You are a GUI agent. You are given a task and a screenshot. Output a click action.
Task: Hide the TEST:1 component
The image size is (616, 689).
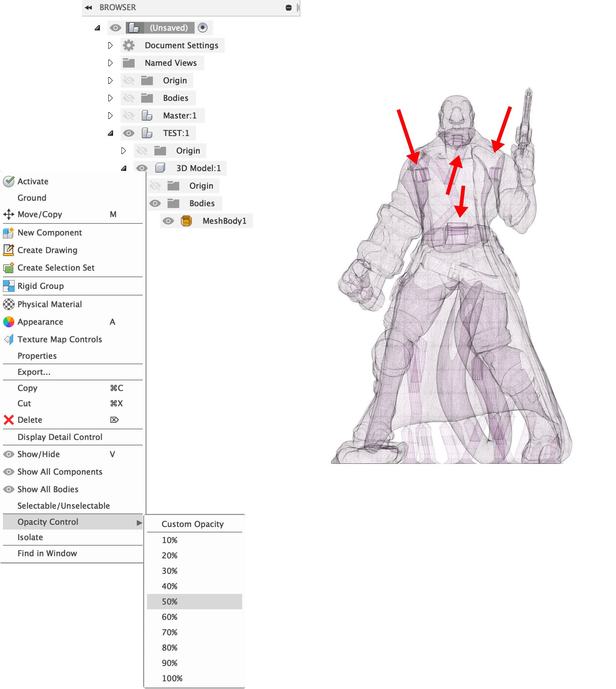[129, 133]
